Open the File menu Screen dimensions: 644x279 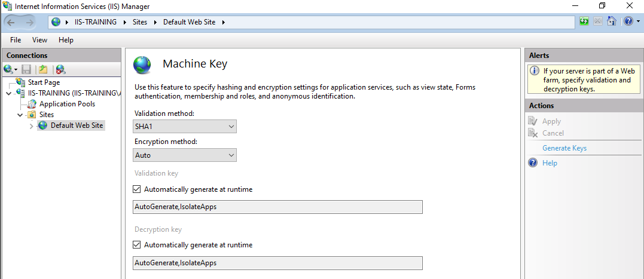16,40
